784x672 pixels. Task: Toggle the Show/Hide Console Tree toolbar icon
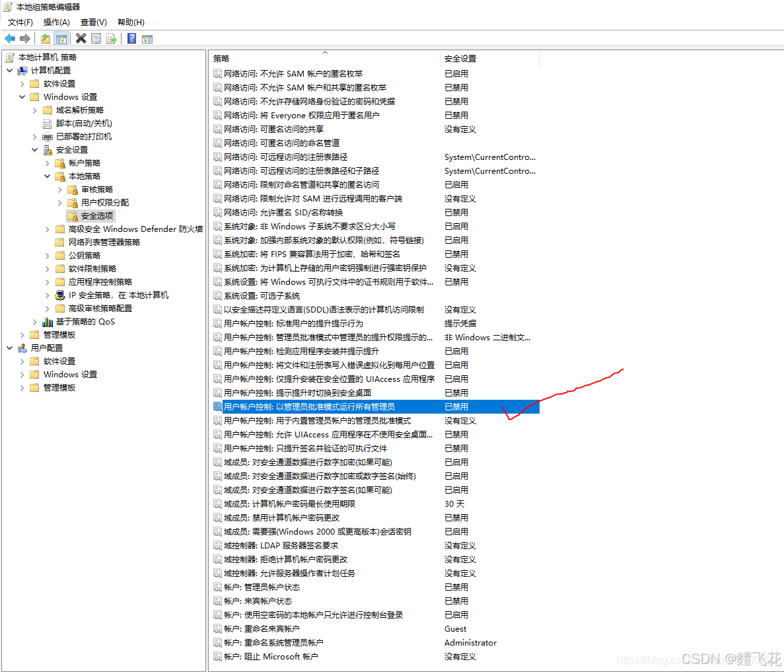click(61, 38)
